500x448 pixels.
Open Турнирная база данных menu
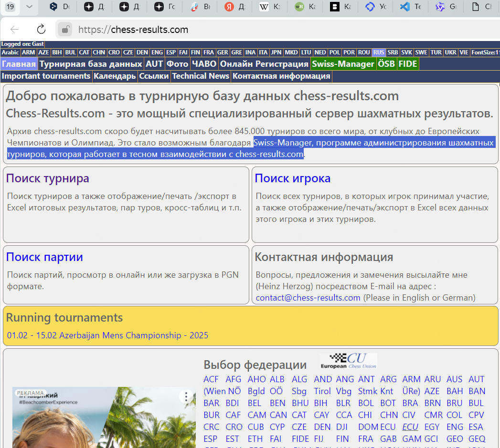[91, 64]
